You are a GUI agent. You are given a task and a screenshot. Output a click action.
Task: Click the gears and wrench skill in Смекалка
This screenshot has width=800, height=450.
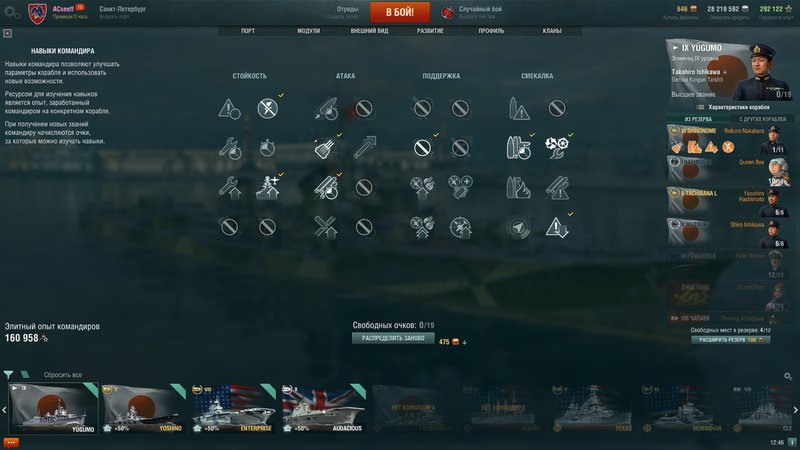557,147
